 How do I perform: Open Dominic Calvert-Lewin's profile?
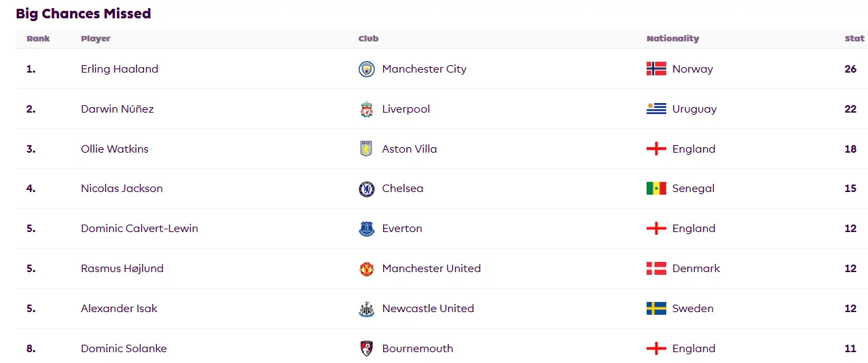(139, 229)
